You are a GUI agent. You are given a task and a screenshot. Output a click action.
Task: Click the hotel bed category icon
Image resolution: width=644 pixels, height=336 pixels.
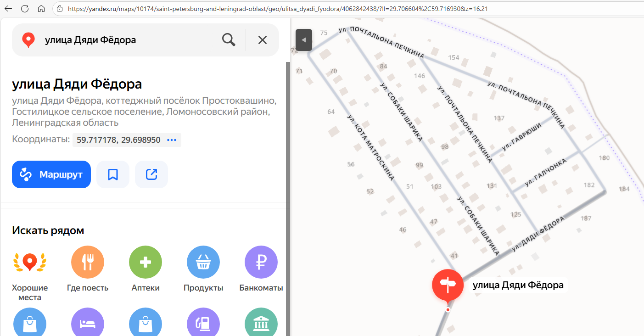pyautogui.click(x=88, y=324)
